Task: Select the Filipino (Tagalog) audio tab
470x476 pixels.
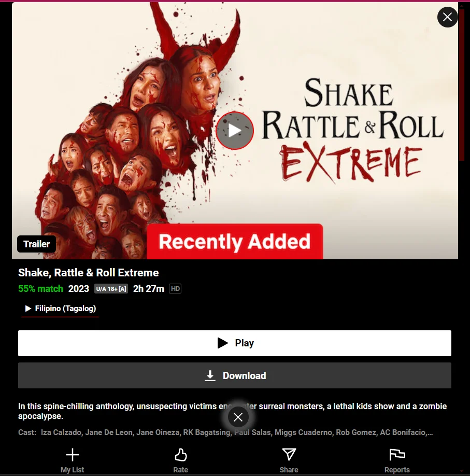Action: coord(60,309)
